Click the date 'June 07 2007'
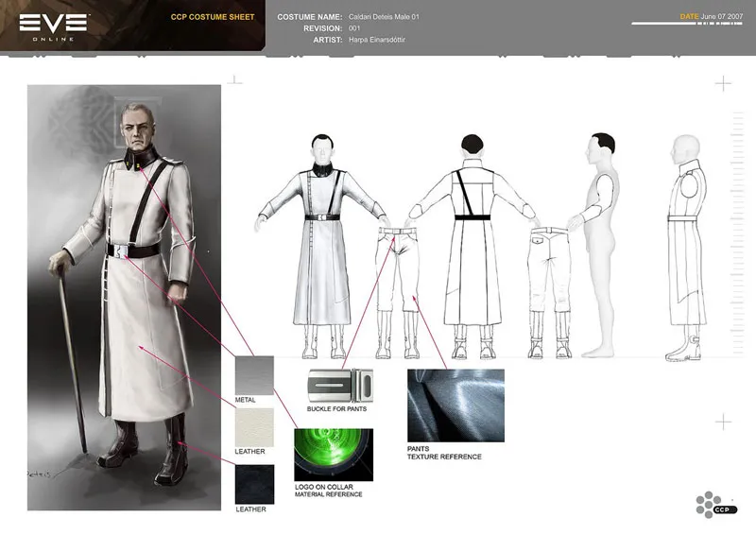The height and width of the screenshot is (535, 756). [722, 16]
